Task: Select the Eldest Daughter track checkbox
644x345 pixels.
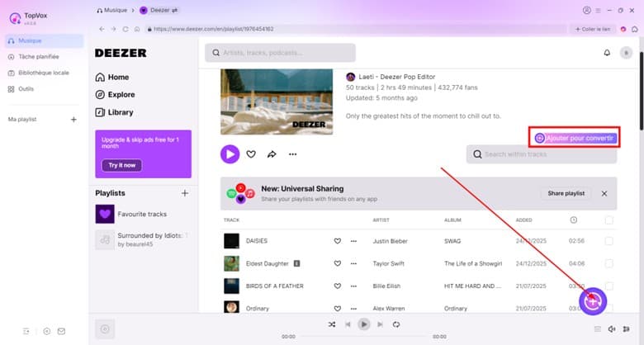Action: point(608,263)
